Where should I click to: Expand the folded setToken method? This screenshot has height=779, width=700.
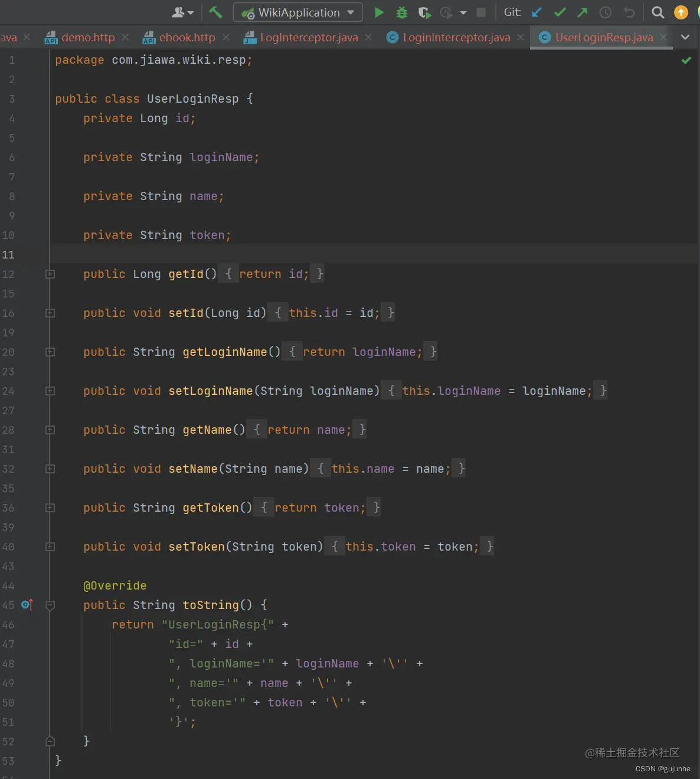point(50,546)
